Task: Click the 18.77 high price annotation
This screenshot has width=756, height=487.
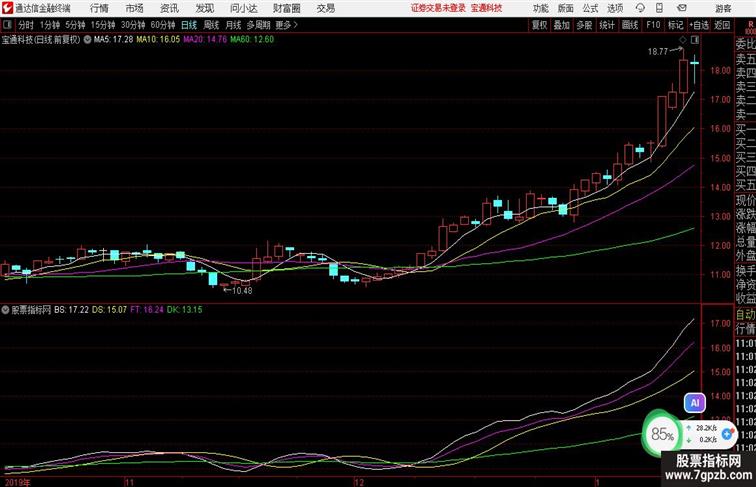Action: [658, 52]
